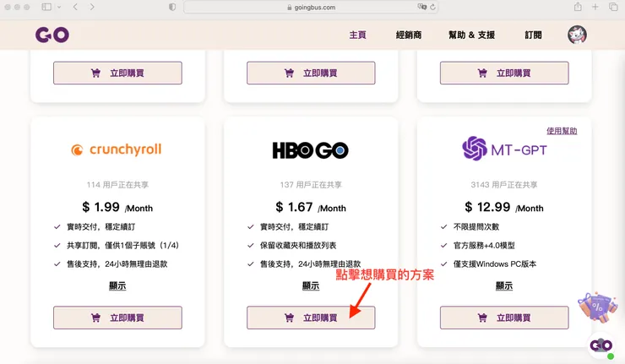625x364 pixels.
Task: Click the cart icon in HBO GO buy button
Action: (x=289, y=318)
